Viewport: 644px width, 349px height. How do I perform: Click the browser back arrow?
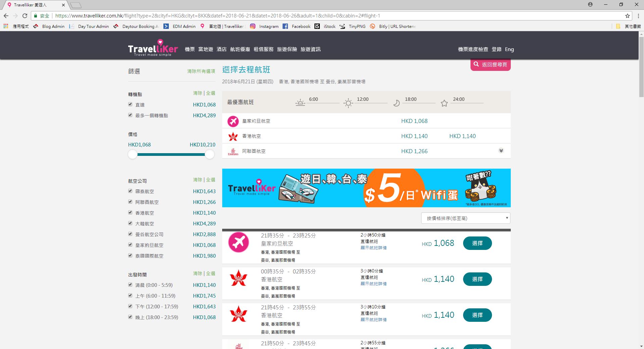click(x=6, y=16)
